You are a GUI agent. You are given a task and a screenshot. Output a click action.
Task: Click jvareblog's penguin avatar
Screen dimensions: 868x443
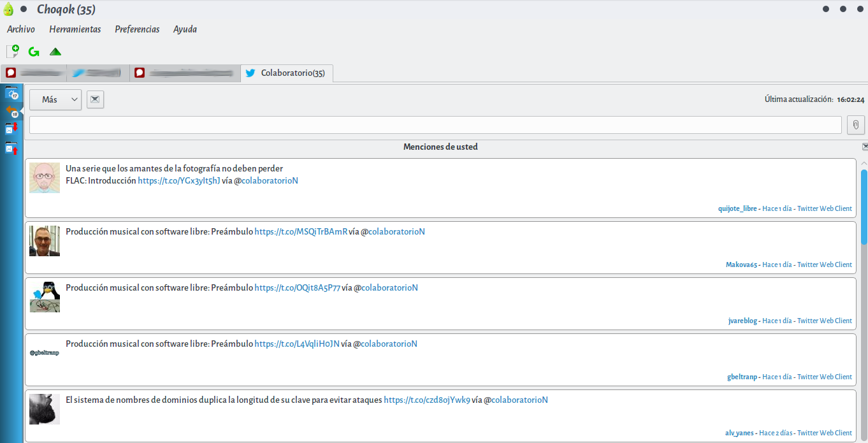(x=45, y=297)
